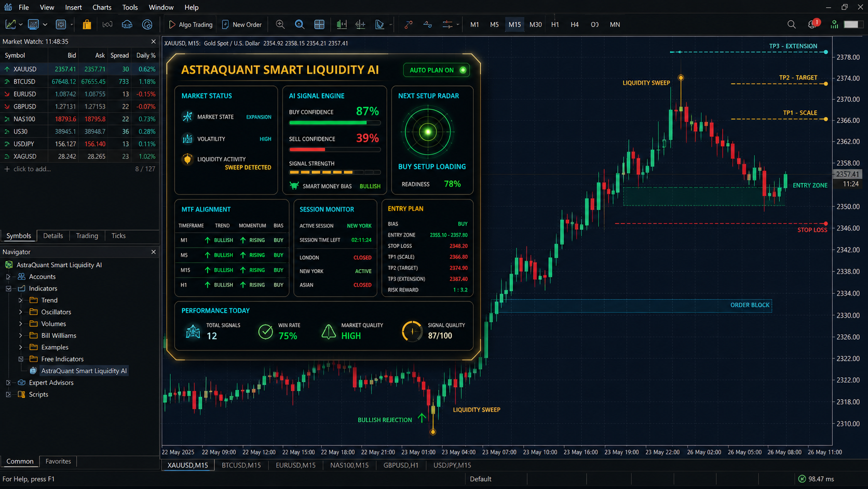Switch to the BTCUSD,M15 chart tab
The width and height of the screenshot is (868, 489).
(241, 466)
